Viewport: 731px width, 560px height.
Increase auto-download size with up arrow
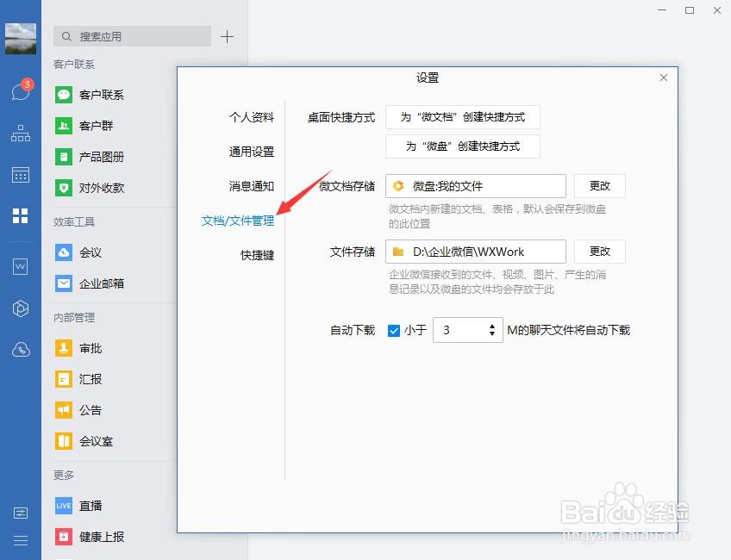pos(492,327)
